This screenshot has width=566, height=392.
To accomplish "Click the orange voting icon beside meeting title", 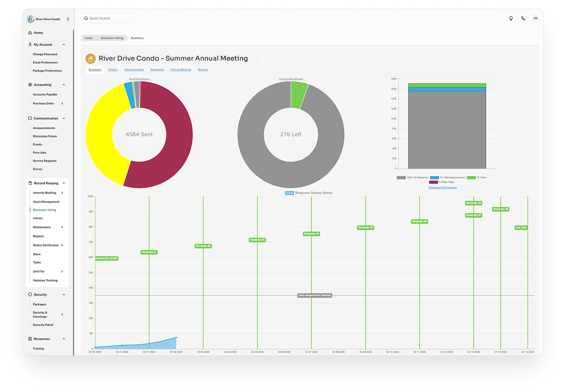I will (x=90, y=59).
